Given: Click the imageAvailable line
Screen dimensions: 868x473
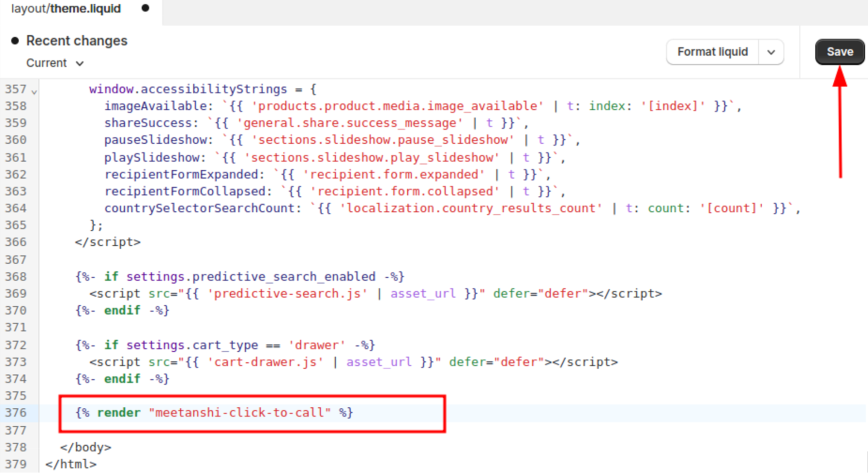Looking at the screenshot, I should click(x=422, y=106).
